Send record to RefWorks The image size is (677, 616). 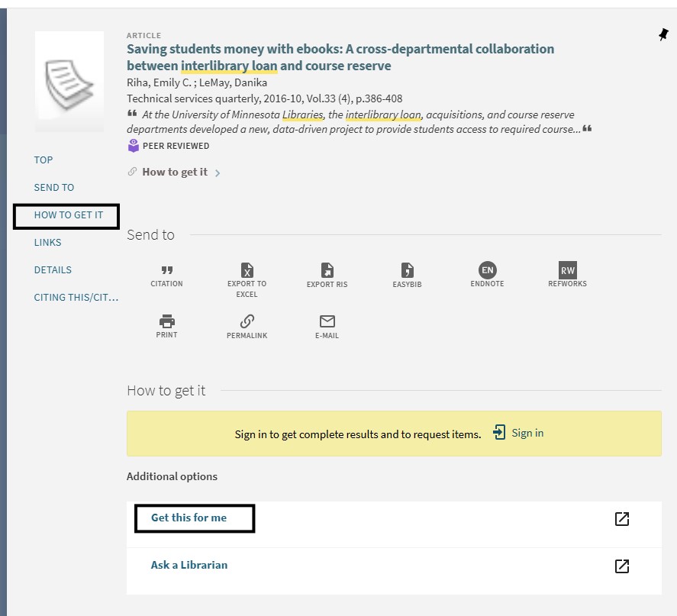(x=567, y=275)
